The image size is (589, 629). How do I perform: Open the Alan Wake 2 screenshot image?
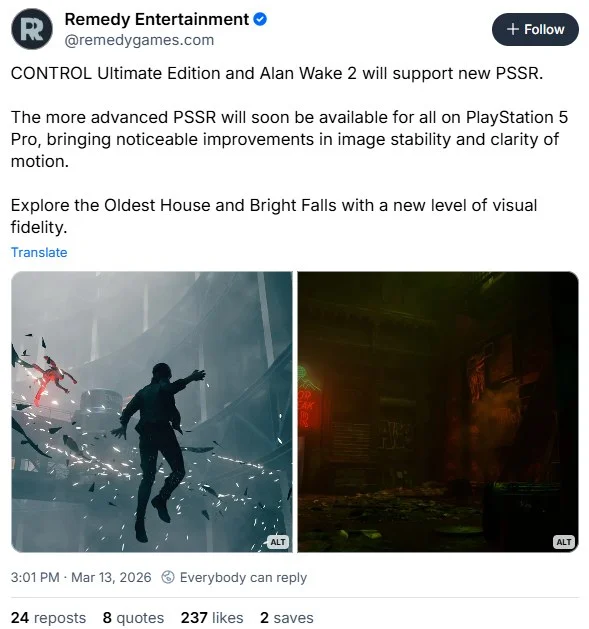click(x=438, y=412)
